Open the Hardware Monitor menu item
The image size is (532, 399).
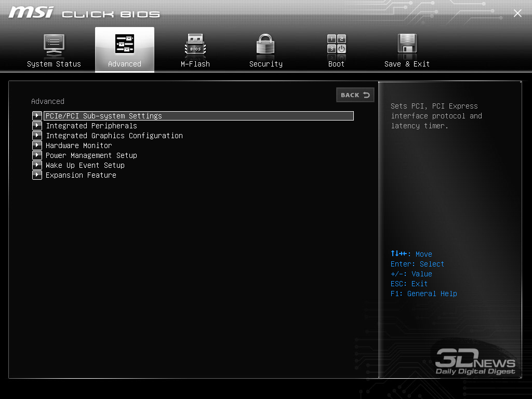[79, 145]
